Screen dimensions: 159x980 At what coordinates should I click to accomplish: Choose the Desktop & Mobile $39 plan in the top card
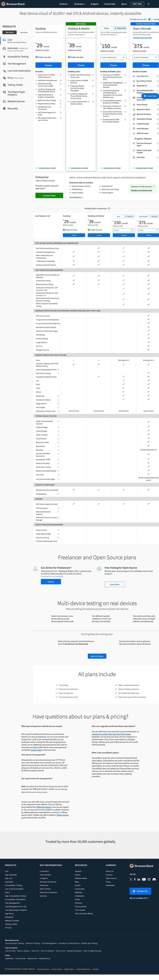(81, 65)
